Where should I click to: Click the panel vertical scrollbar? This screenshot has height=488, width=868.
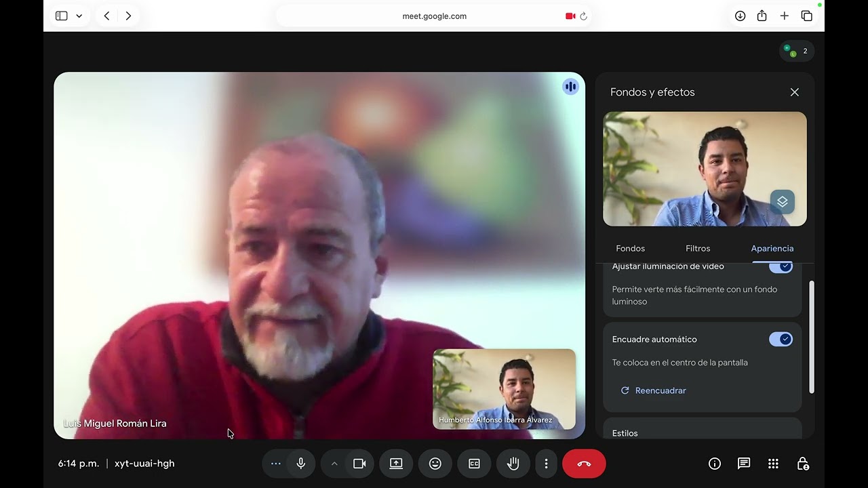pyautogui.click(x=812, y=337)
